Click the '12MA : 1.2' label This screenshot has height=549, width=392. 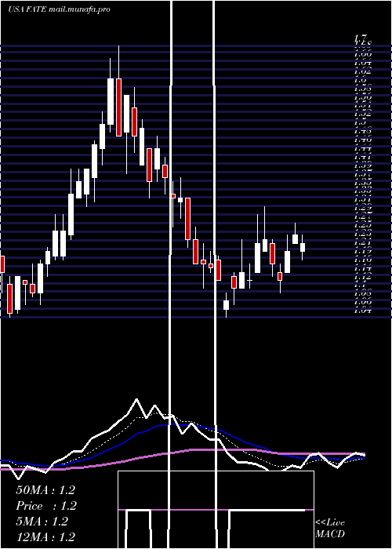point(45,537)
